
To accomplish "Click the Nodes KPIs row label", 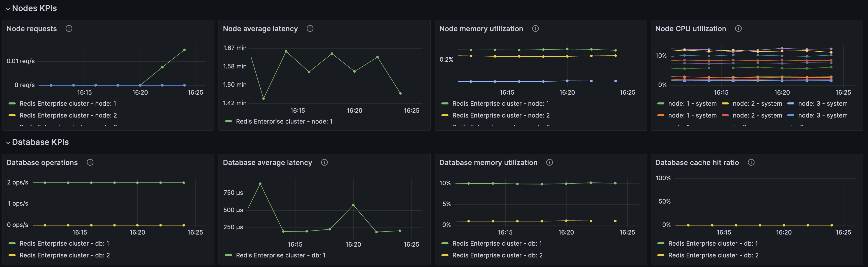I will point(34,8).
